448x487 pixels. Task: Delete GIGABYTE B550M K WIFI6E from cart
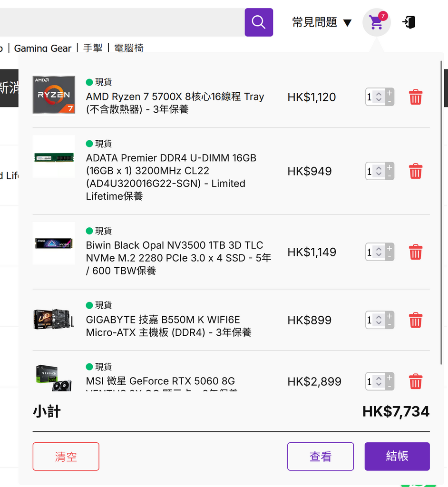point(415,320)
